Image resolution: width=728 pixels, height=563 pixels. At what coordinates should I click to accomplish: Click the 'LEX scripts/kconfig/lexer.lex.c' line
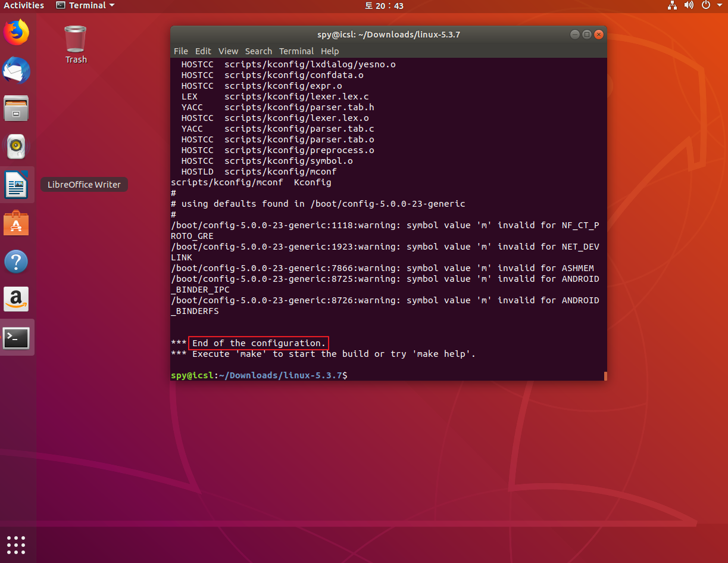(x=275, y=97)
